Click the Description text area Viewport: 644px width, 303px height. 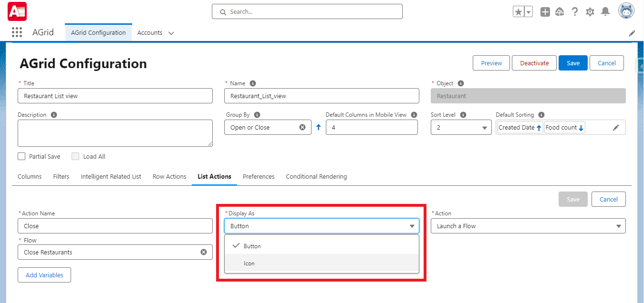[x=115, y=133]
